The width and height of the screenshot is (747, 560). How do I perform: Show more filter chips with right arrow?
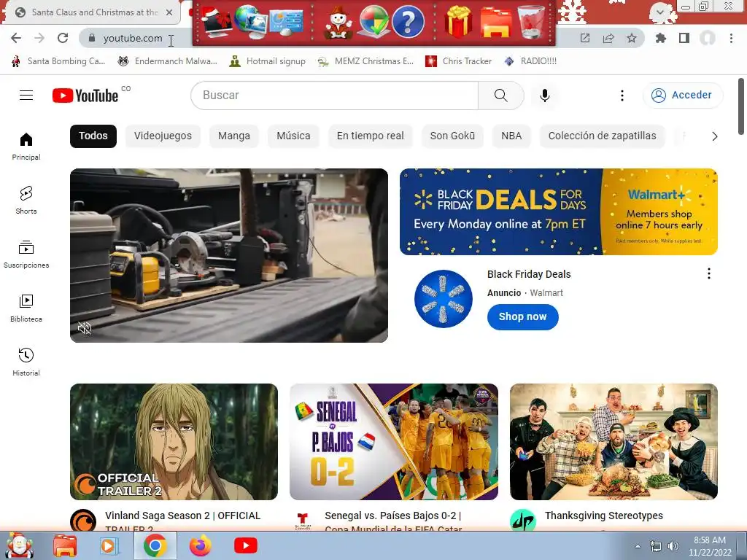714,136
